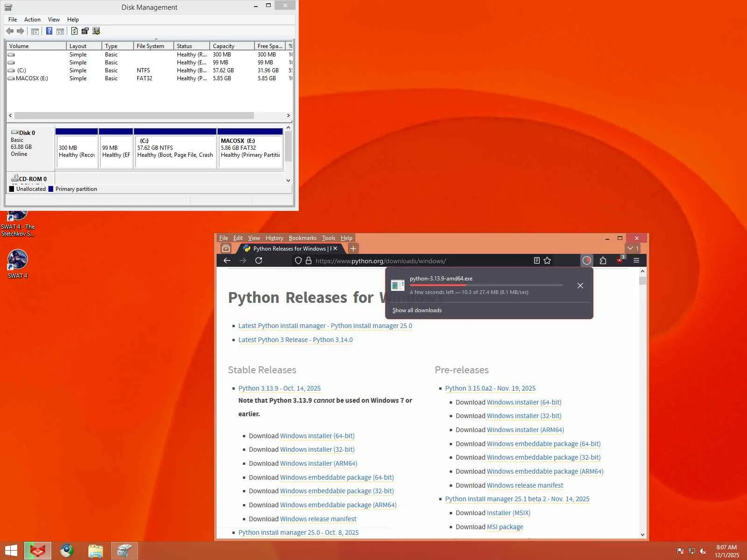Go back using Firefox's back arrow

click(227, 260)
